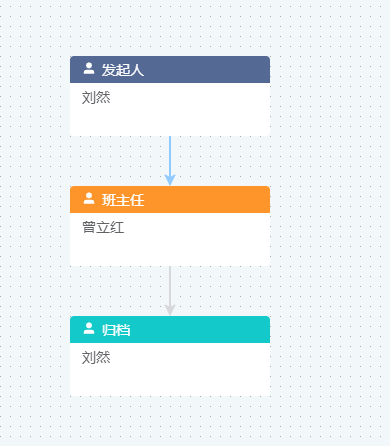Screen dimensions: 390x446
Task: Click the person icon beside 发起人
Action: tap(89, 69)
